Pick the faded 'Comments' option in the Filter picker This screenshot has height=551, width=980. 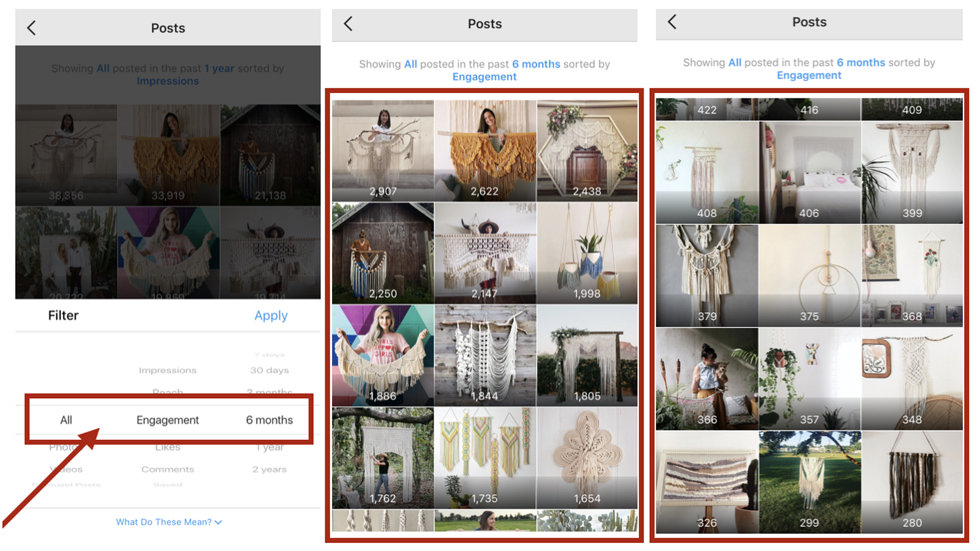(x=168, y=470)
